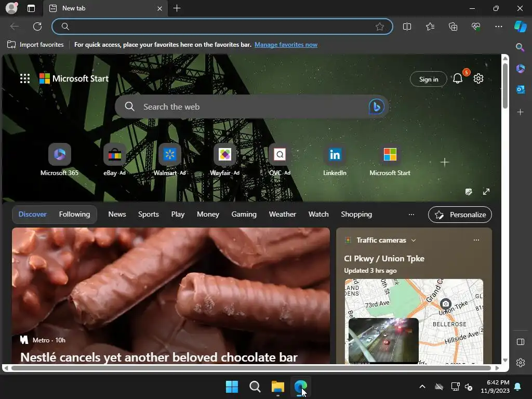
Task: Show hidden system tray icons chevron
Action: (x=422, y=387)
